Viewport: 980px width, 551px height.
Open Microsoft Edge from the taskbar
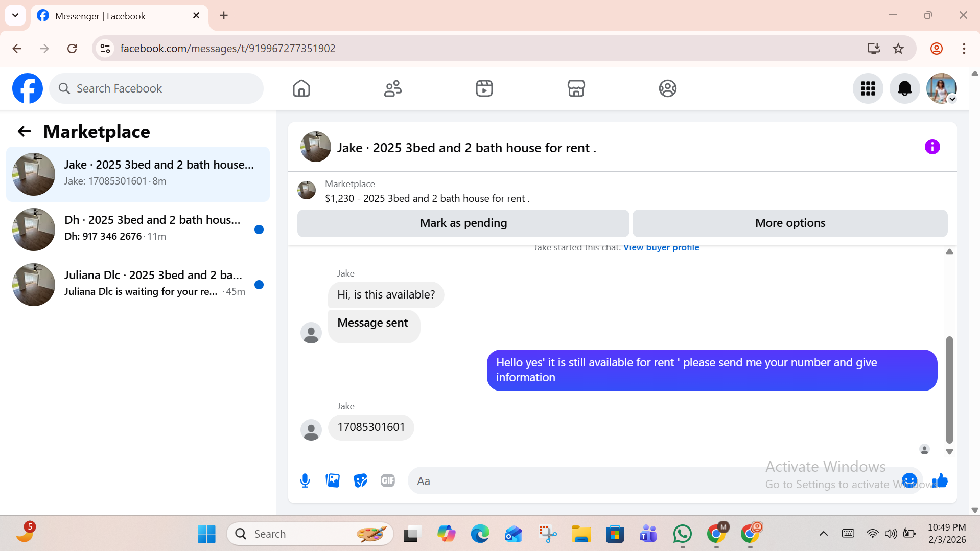pyautogui.click(x=480, y=534)
